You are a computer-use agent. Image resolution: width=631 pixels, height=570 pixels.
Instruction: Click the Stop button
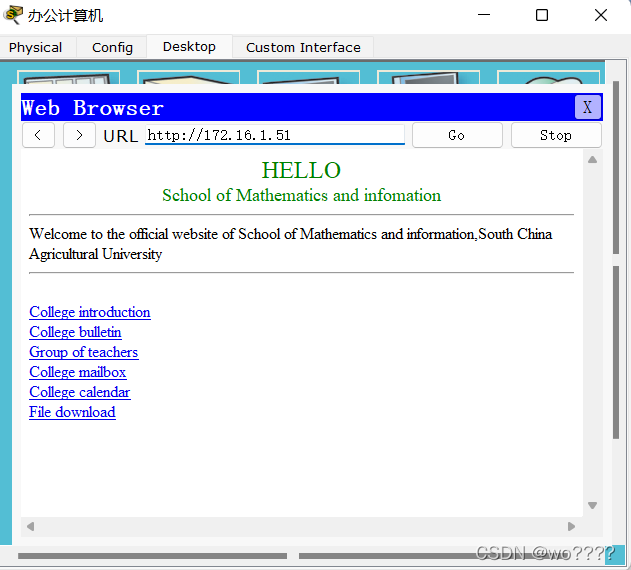point(556,135)
